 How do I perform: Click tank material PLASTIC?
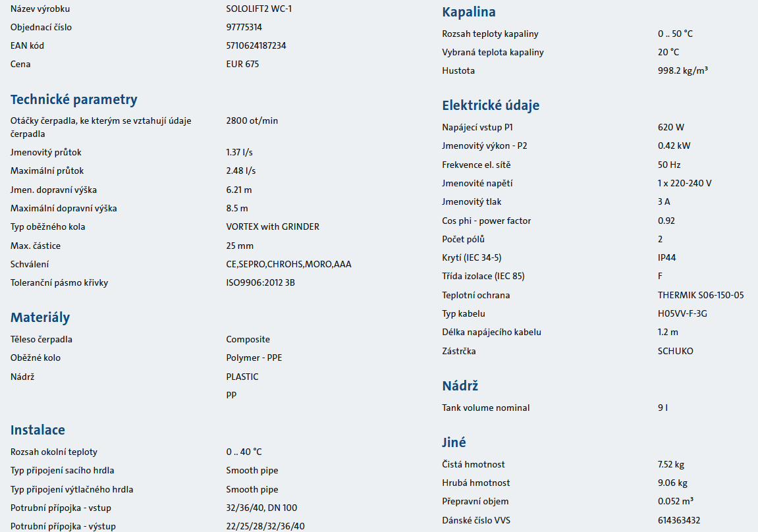(x=242, y=377)
